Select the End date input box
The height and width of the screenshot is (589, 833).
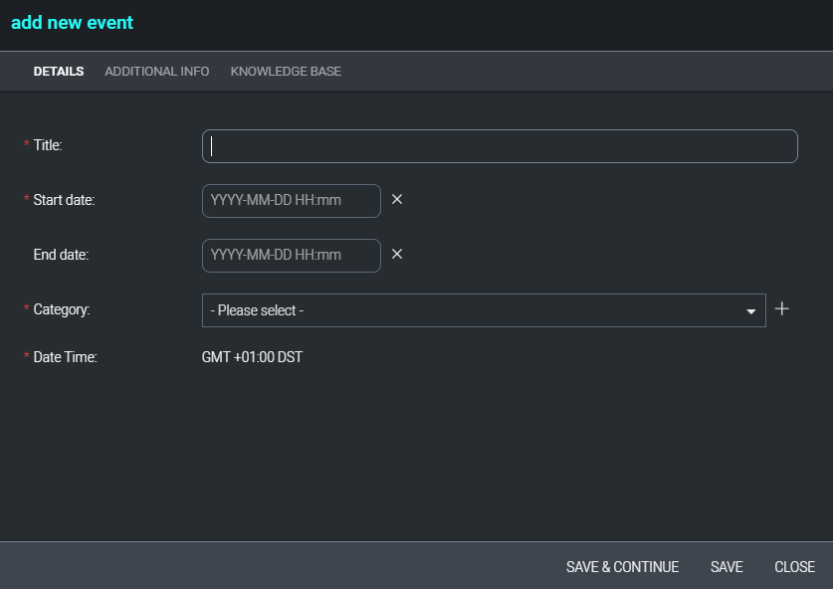[291, 255]
